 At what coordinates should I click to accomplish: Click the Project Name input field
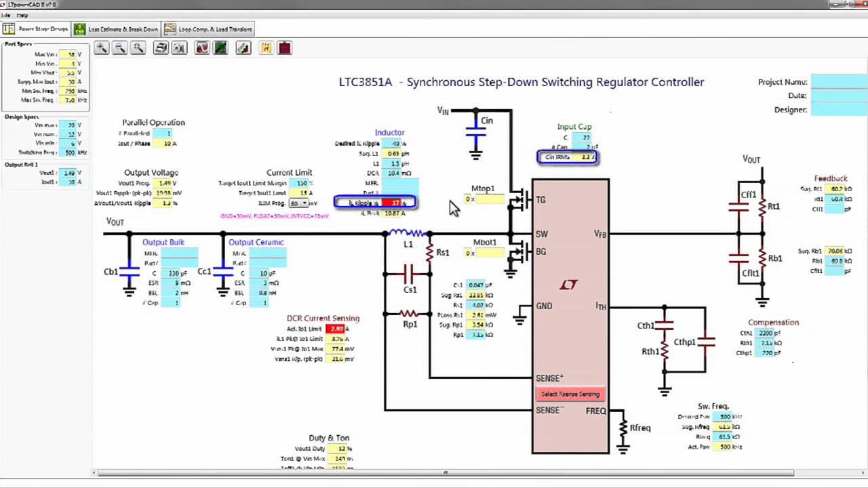pyautogui.click(x=839, y=82)
